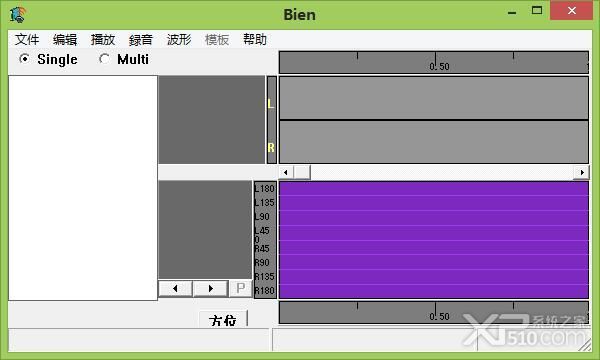Click the L90 azimuth label
Viewport: 600px width, 360px height.
262,217
